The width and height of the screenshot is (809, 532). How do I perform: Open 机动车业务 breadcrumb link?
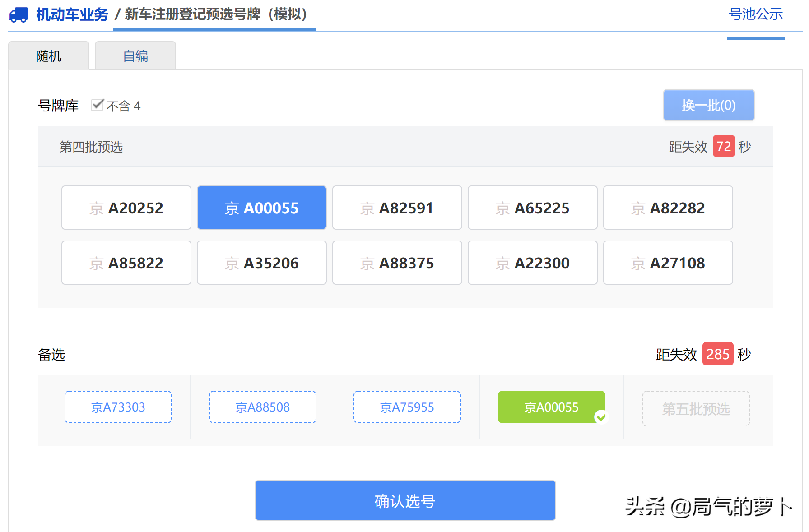click(x=72, y=14)
